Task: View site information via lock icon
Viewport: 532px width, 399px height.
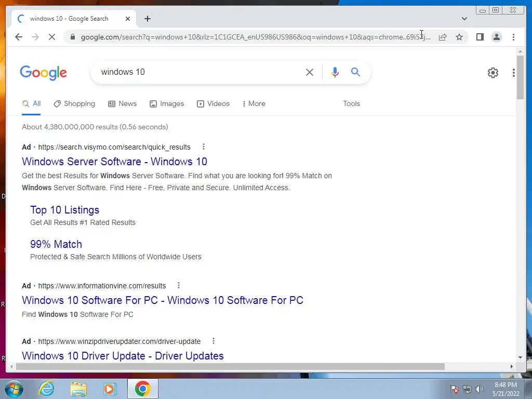Action: (73, 37)
